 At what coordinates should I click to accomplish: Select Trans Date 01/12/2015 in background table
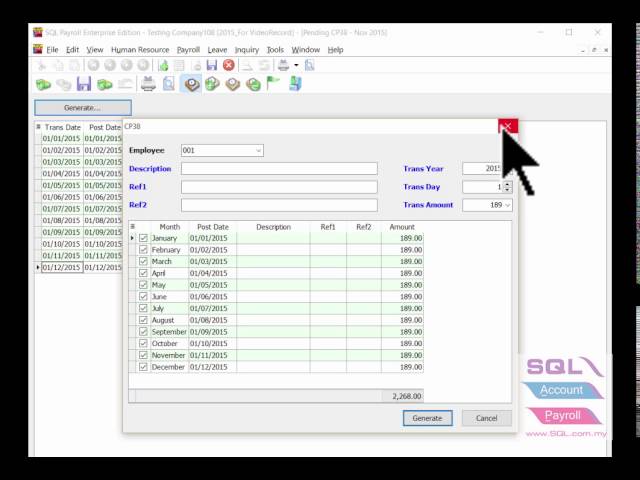pos(62,267)
